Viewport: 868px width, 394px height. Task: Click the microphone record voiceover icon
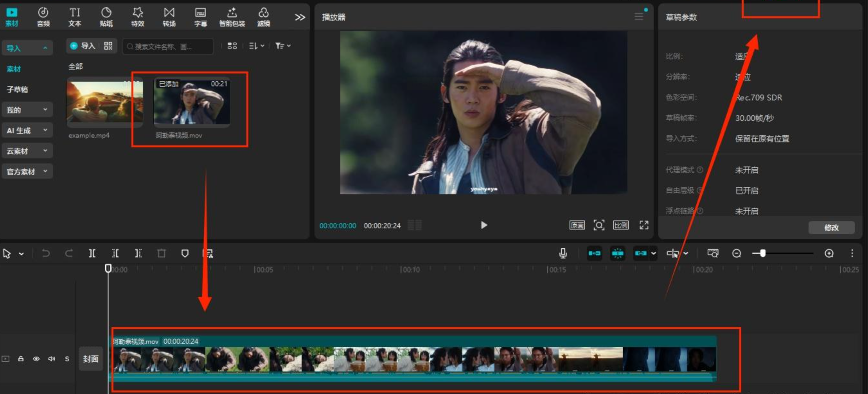[x=563, y=253]
